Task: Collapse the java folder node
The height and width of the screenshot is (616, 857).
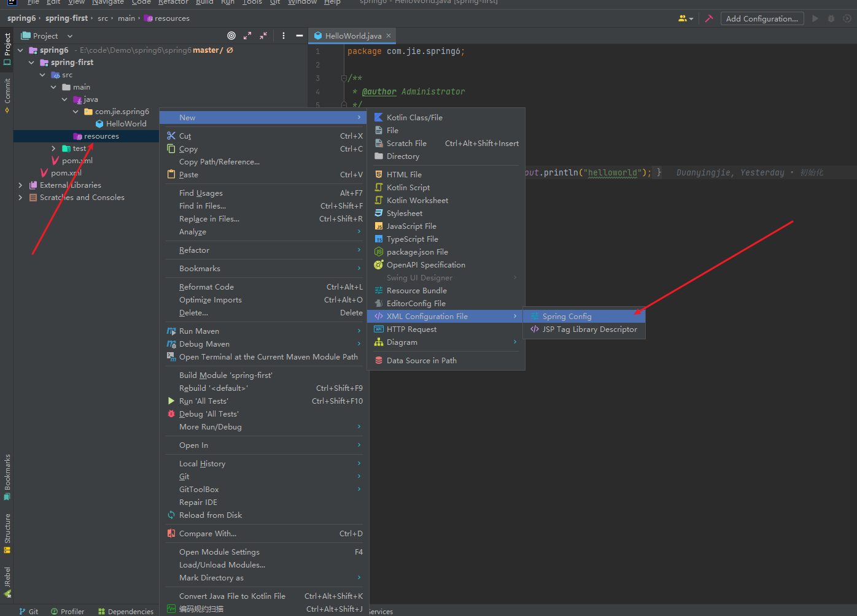Action: [64, 99]
